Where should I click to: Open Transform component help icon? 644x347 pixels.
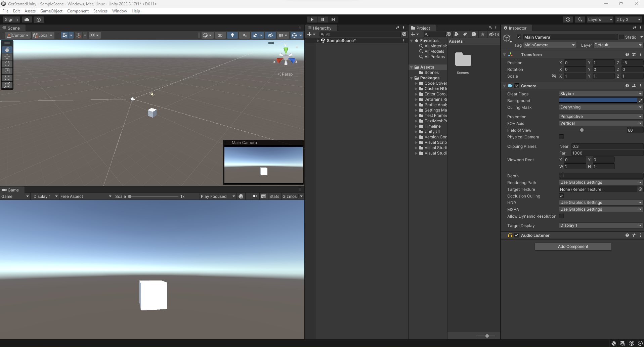tap(627, 54)
